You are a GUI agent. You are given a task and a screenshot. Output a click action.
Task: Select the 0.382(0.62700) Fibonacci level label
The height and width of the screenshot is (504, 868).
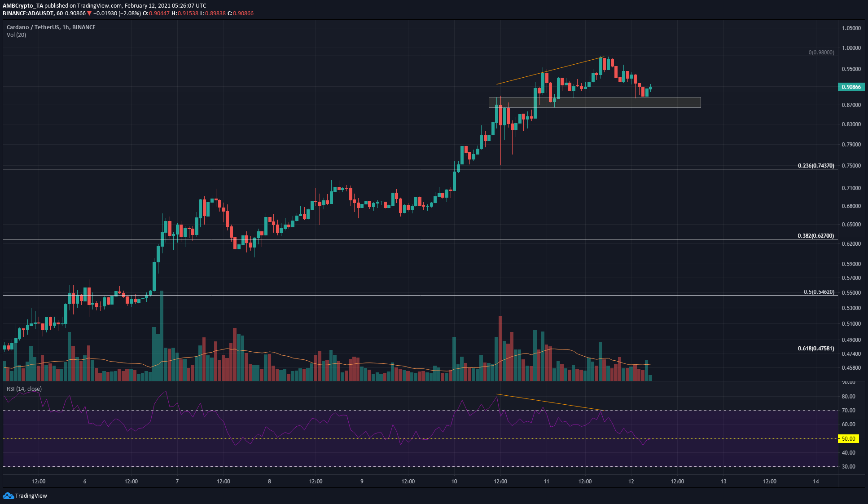point(816,235)
